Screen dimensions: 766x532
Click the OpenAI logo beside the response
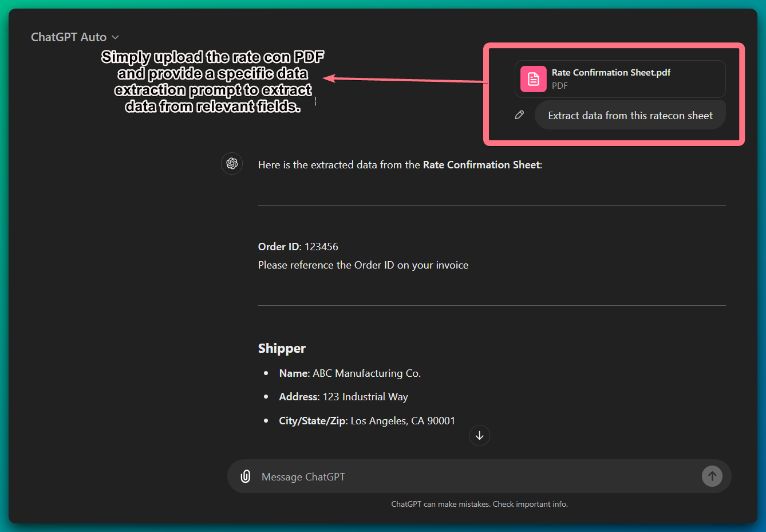(231, 164)
